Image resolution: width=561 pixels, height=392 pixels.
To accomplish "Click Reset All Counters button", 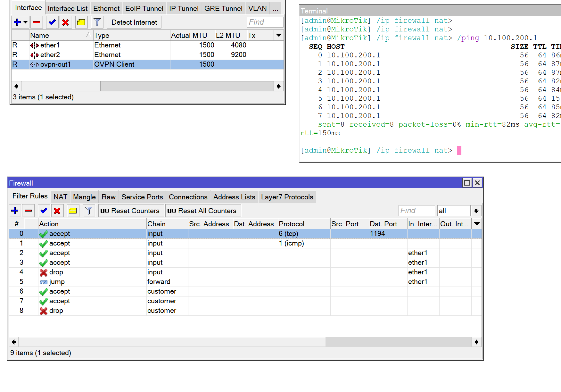I will [203, 211].
